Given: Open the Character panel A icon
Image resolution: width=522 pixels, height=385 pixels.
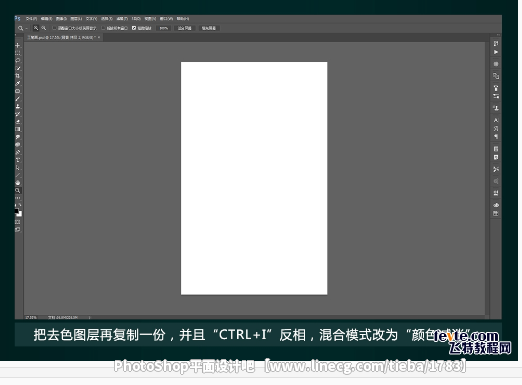Looking at the screenshot, I should point(496,120).
